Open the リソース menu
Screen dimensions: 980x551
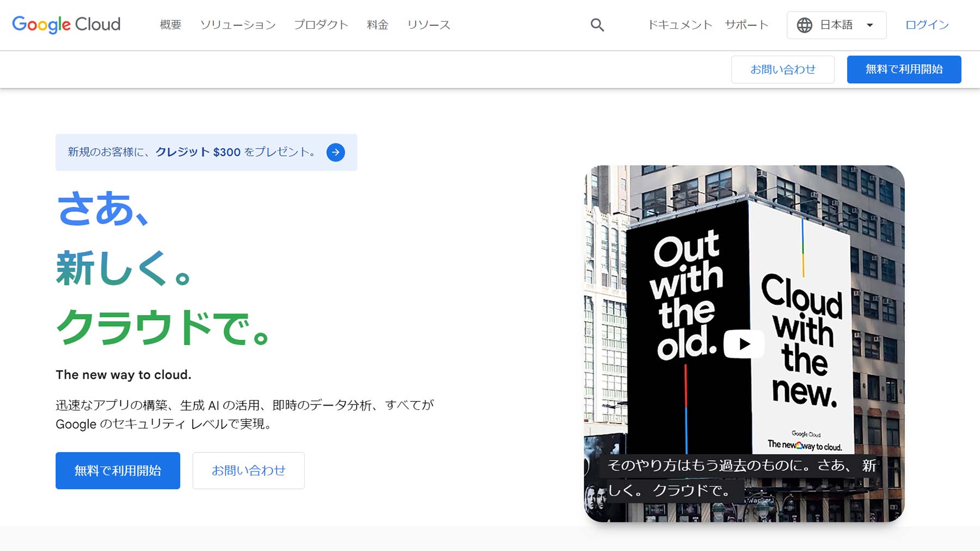(429, 25)
